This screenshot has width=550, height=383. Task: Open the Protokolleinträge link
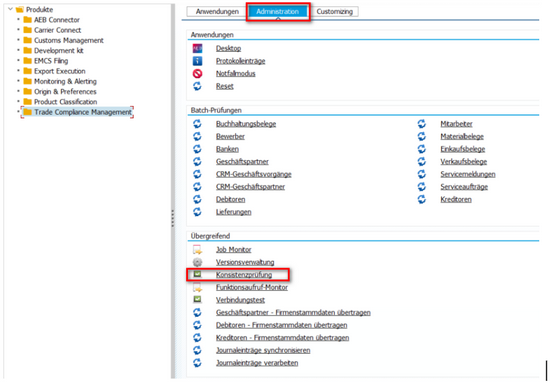click(241, 61)
